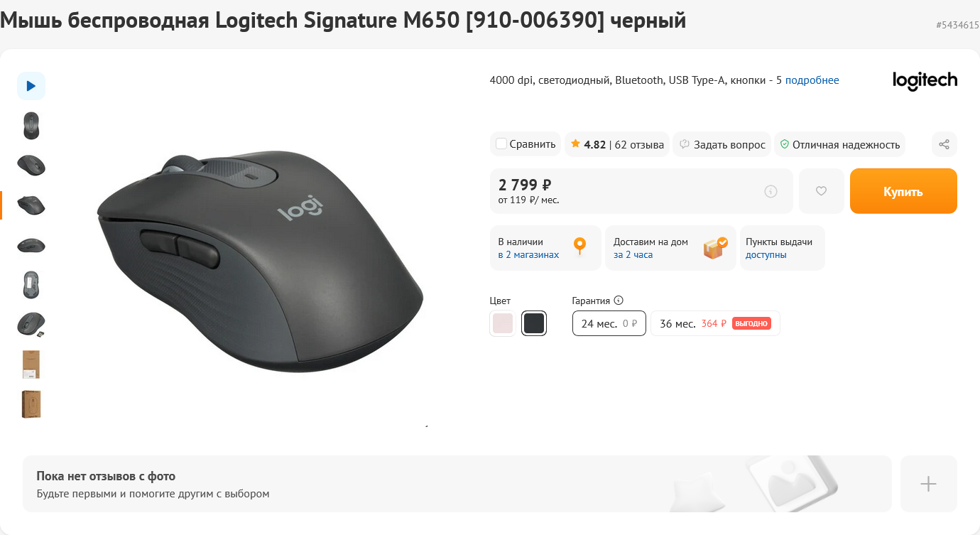Tick the Сравнить checkbox
The height and width of the screenshot is (535, 980).
coord(501,144)
